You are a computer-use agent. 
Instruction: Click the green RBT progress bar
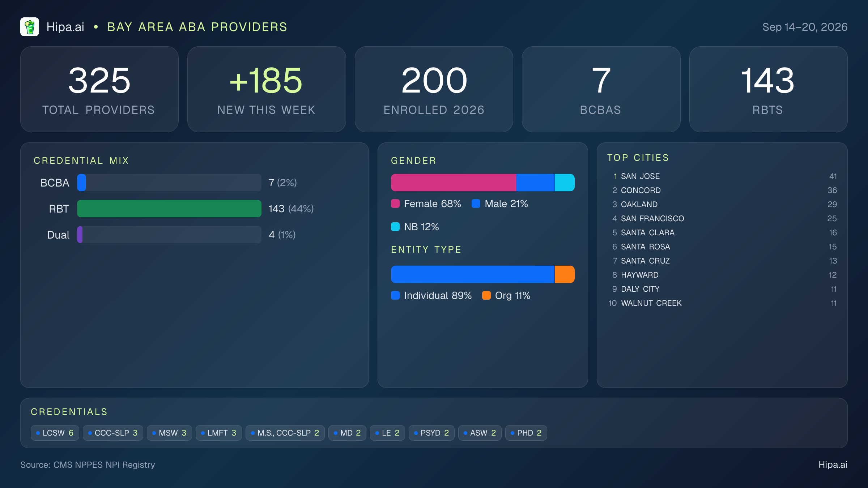coord(169,209)
